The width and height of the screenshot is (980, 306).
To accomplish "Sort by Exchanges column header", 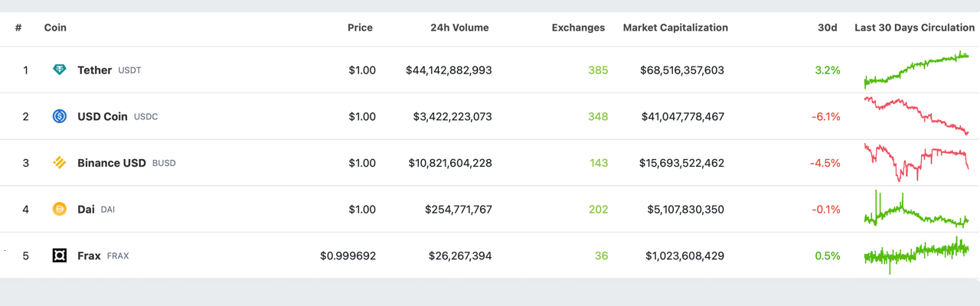I will point(578,28).
